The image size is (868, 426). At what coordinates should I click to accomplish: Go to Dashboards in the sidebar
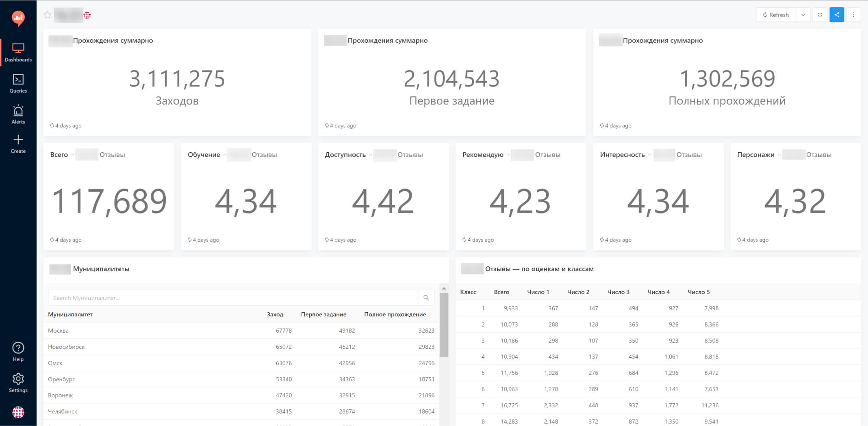(18, 53)
